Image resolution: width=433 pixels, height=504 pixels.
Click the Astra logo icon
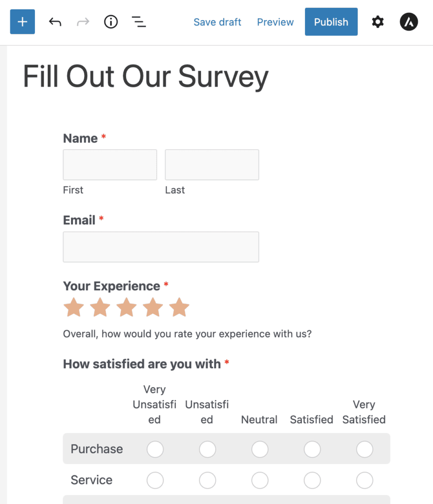point(409,22)
